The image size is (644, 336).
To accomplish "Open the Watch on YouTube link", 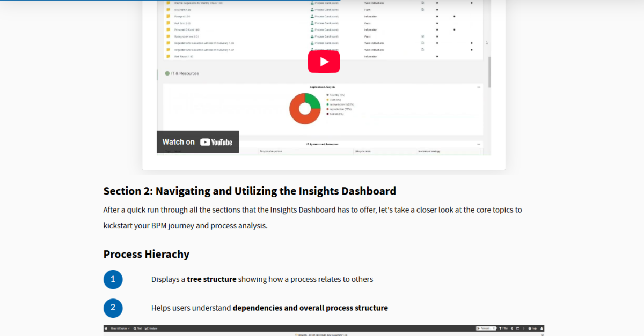I will 197,142.
